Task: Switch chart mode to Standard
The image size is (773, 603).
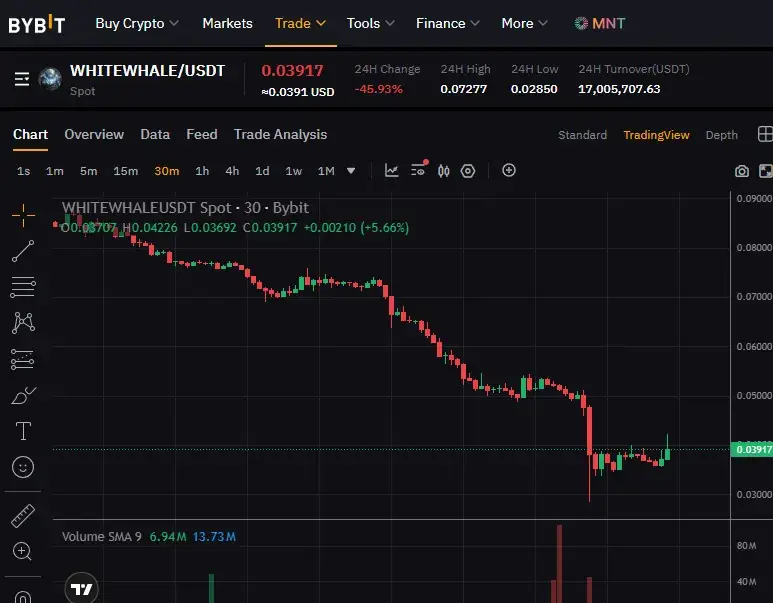Action: click(582, 135)
